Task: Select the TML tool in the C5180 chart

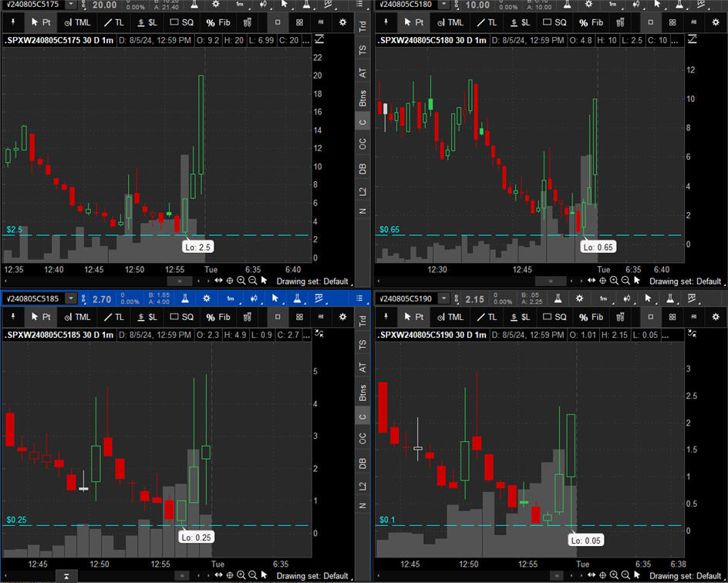Action: (x=450, y=22)
